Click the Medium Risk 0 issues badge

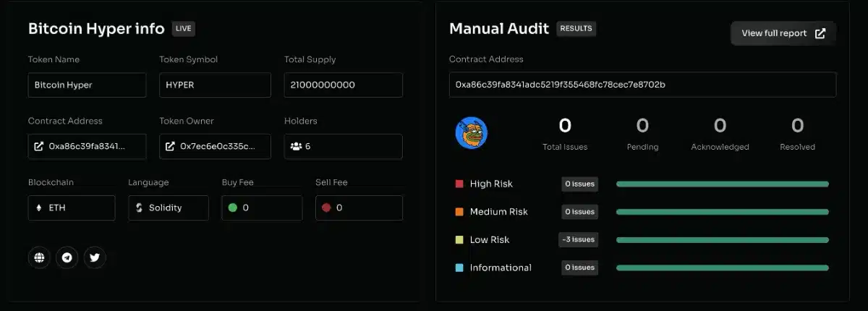(x=579, y=212)
